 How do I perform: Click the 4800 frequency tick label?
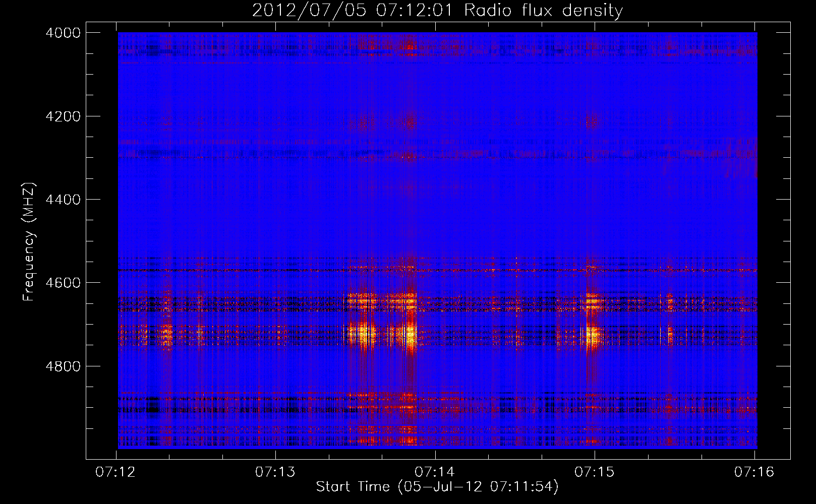tap(63, 366)
